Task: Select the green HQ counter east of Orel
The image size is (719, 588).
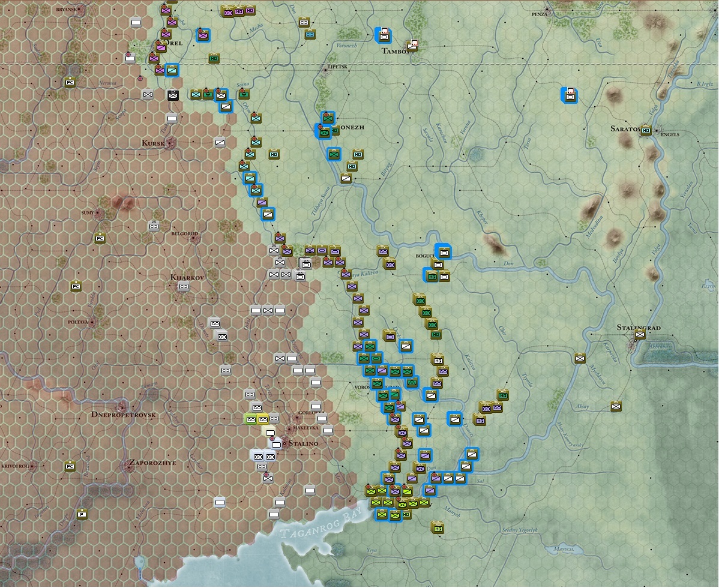Action: pos(214,58)
